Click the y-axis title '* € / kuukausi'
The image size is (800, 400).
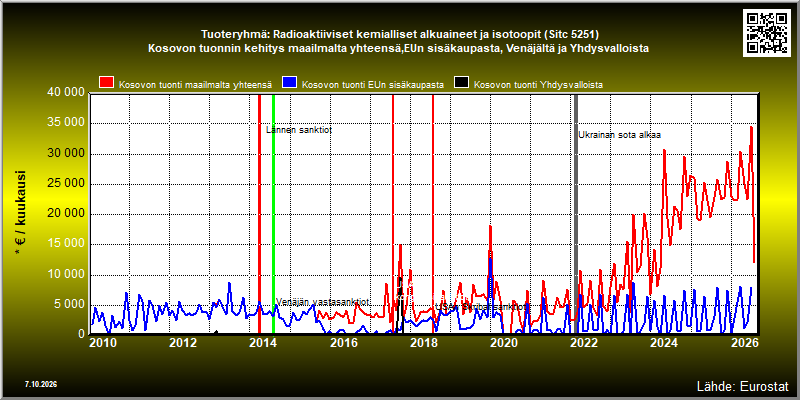pos(21,213)
